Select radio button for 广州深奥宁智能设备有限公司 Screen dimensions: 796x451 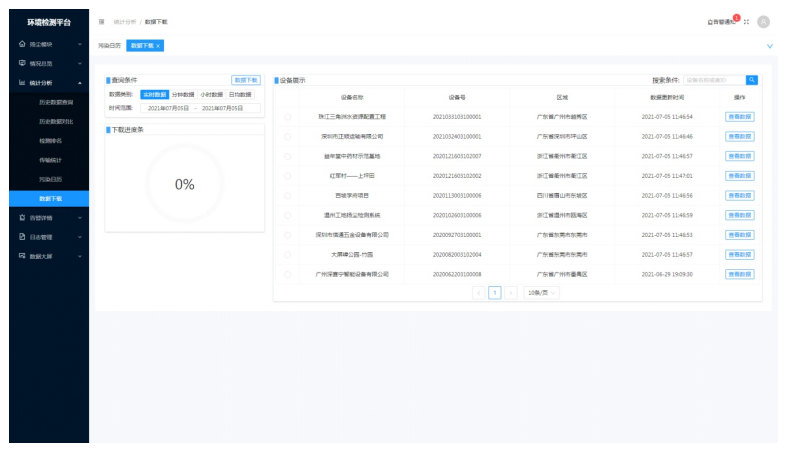pos(288,274)
